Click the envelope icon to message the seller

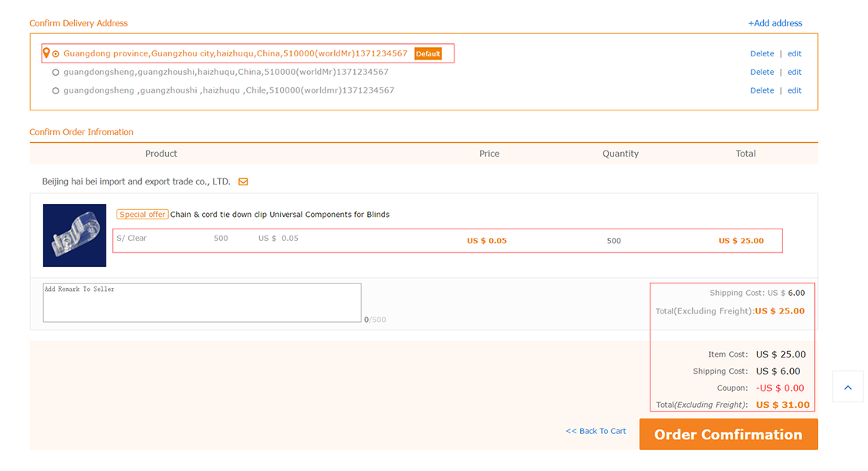pyautogui.click(x=243, y=181)
